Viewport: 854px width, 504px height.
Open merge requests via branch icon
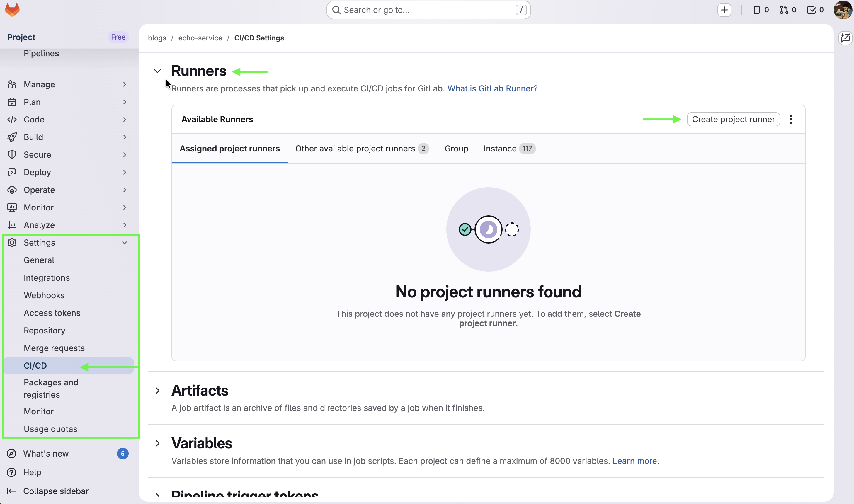[784, 9]
